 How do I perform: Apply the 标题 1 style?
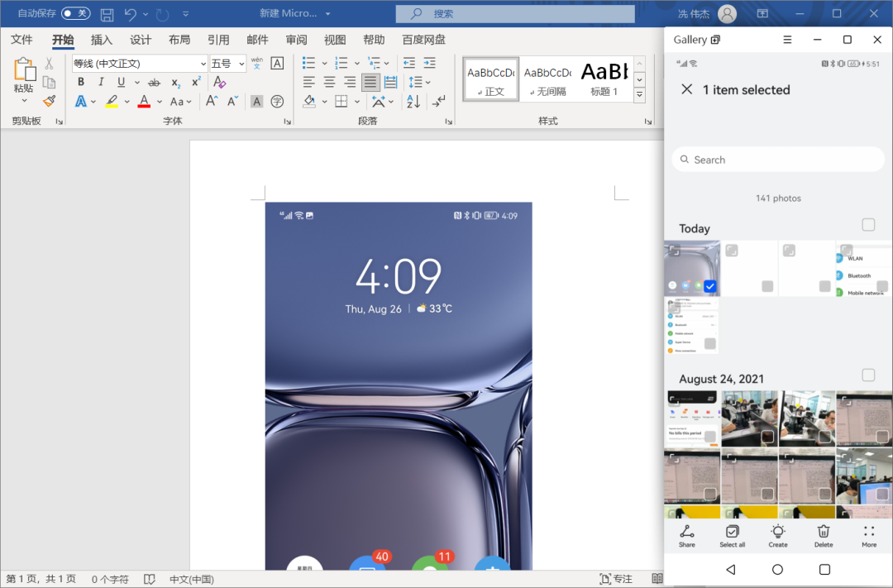click(x=604, y=79)
